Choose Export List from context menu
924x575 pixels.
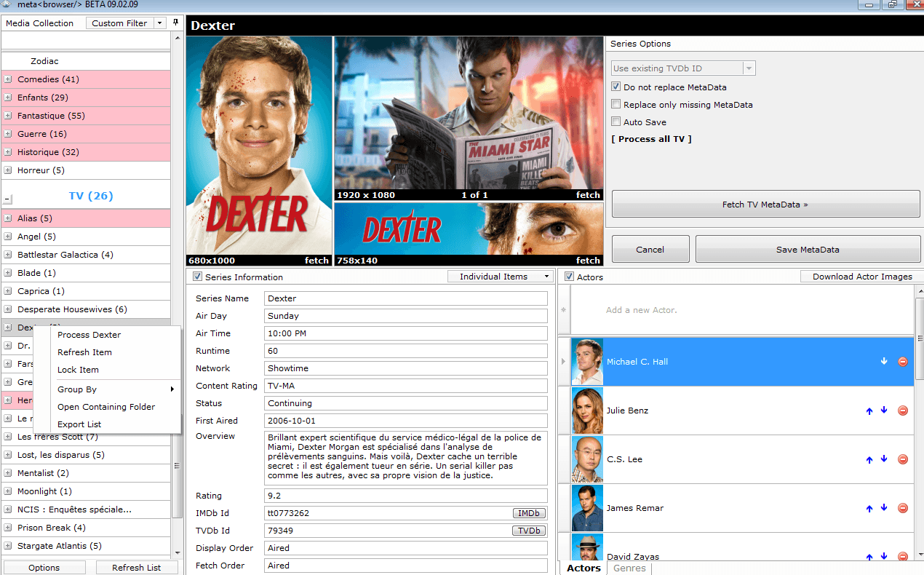79,424
